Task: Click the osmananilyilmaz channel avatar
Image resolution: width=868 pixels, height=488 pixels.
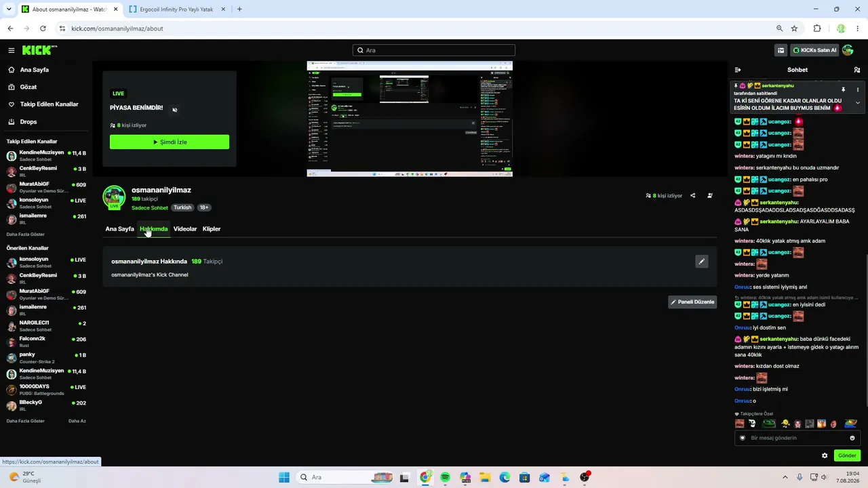Action: [x=114, y=197]
